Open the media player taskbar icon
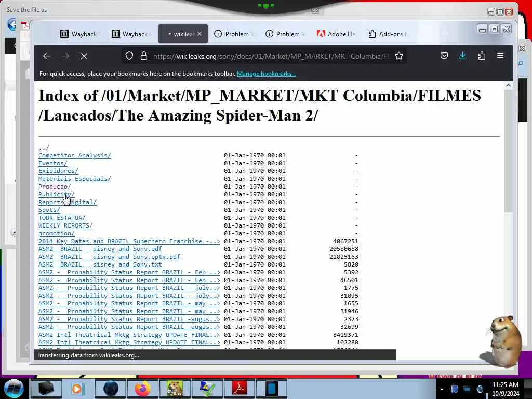The height and width of the screenshot is (399, 532). 77,389
